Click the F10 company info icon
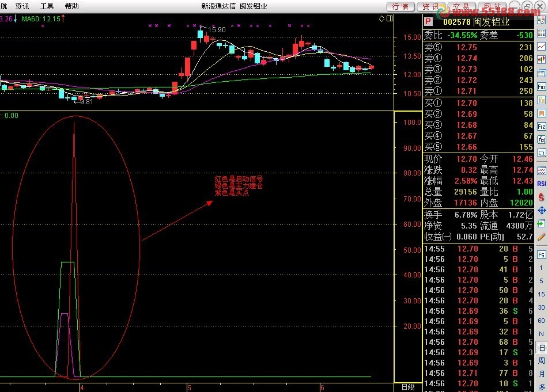Viewport: 548px width, 392px height. tap(541, 86)
